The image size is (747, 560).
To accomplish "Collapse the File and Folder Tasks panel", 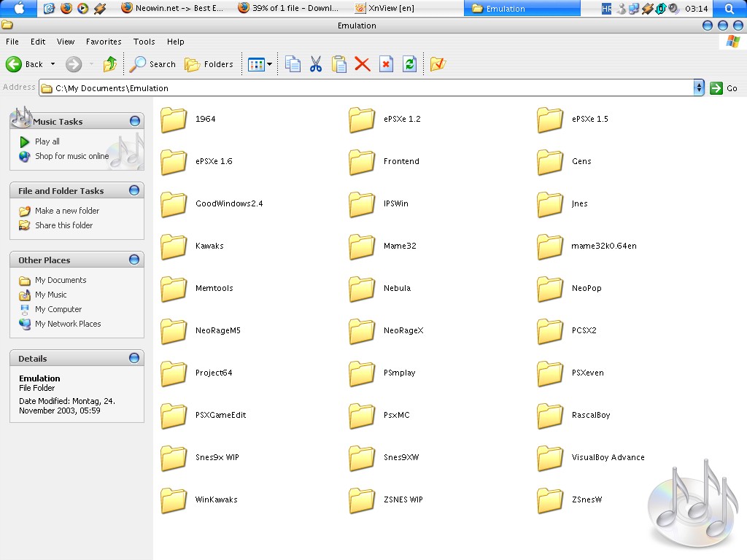I will pyautogui.click(x=134, y=190).
